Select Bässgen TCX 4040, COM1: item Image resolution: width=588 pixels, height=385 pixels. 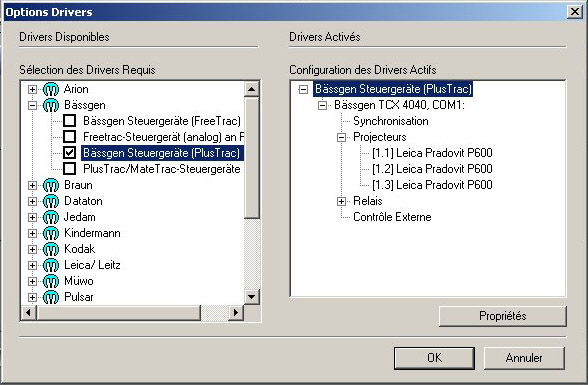click(399, 105)
